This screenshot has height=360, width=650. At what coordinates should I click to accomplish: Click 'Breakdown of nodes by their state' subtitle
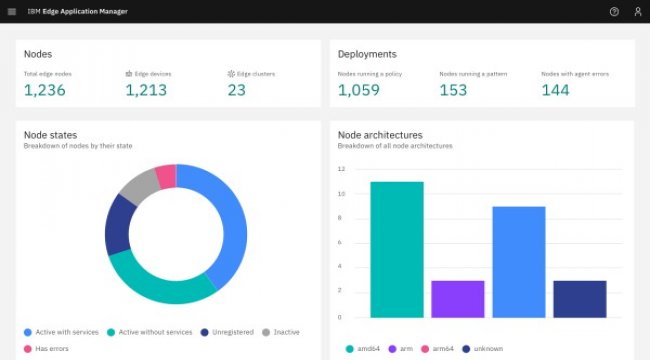[x=78, y=146]
